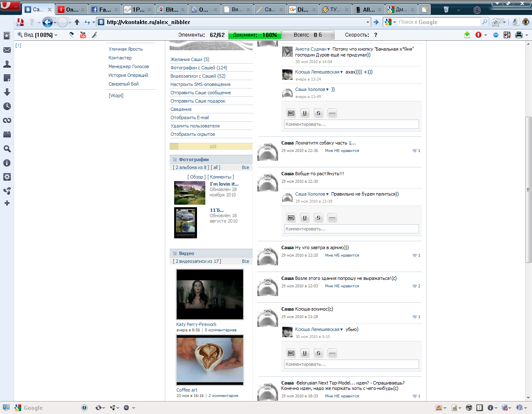The width and height of the screenshot is (532, 414).
Task: Click the Документ 100% loading progress bar
Action: coord(255,35)
